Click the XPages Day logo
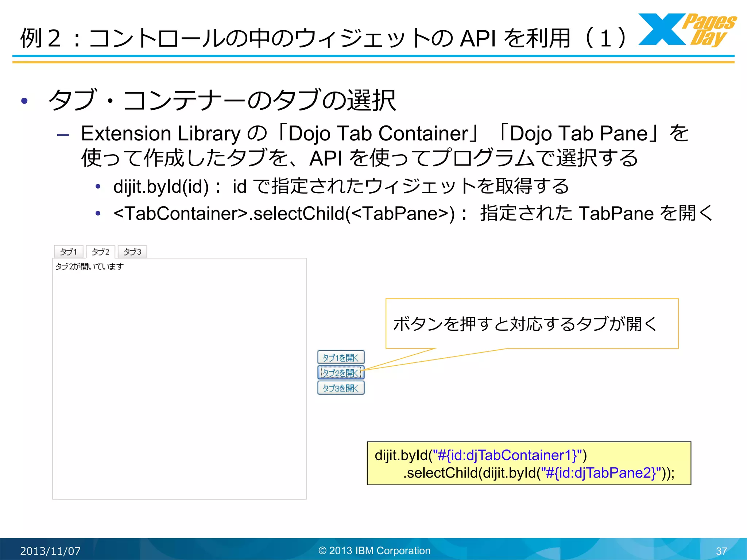 coord(687,30)
